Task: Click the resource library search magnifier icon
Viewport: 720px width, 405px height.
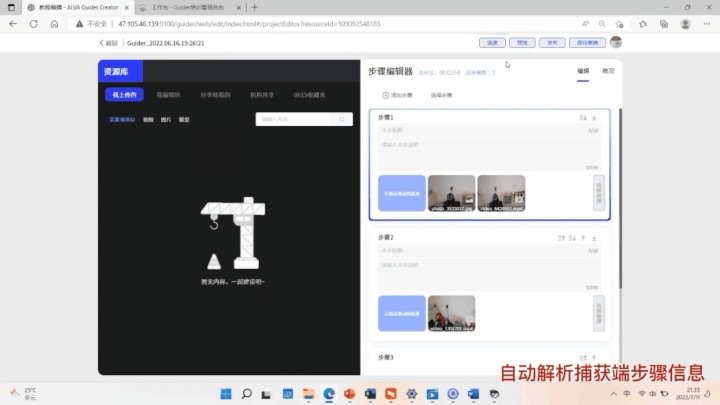Action: tap(342, 119)
